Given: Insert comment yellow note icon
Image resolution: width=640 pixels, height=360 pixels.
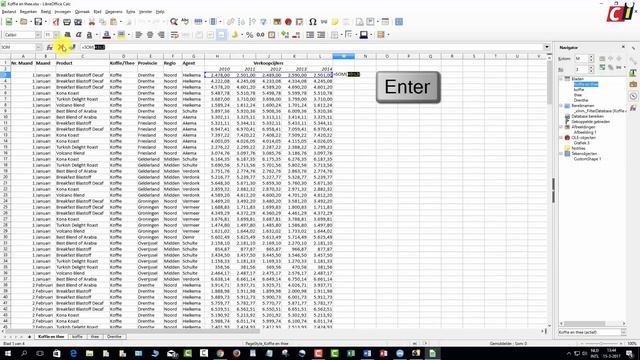Looking at the screenshot, I should (335, 22).
